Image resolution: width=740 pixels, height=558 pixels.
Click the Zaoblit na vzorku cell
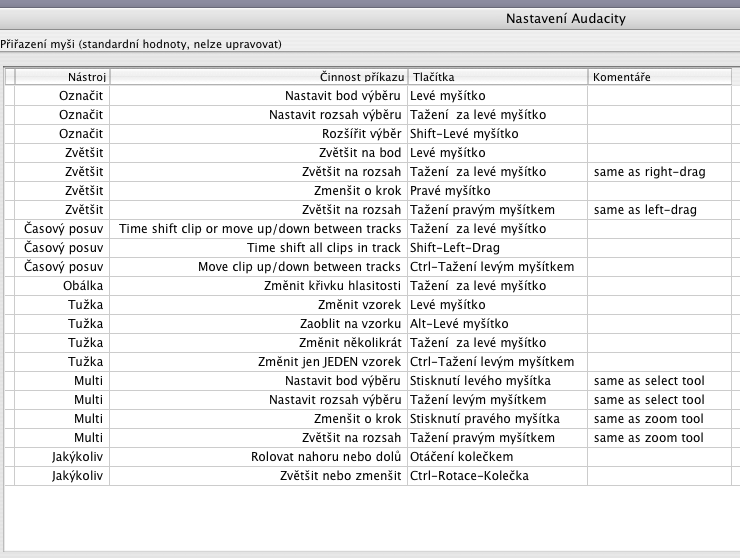(259, 323)
